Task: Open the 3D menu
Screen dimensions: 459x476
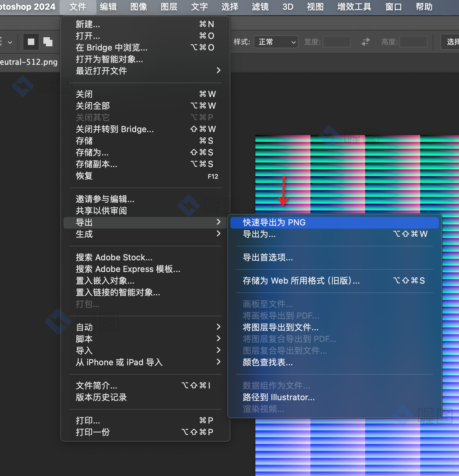Action: tap(288, 7)
